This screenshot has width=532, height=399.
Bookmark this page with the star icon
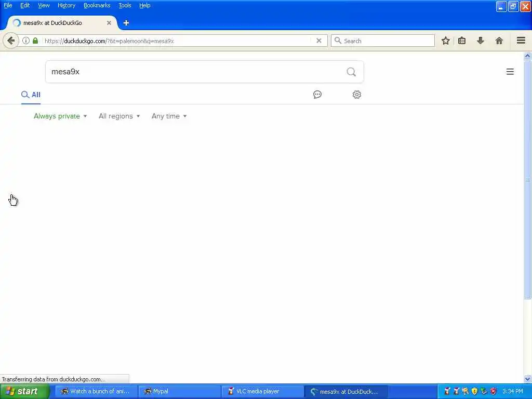point(445,41)
